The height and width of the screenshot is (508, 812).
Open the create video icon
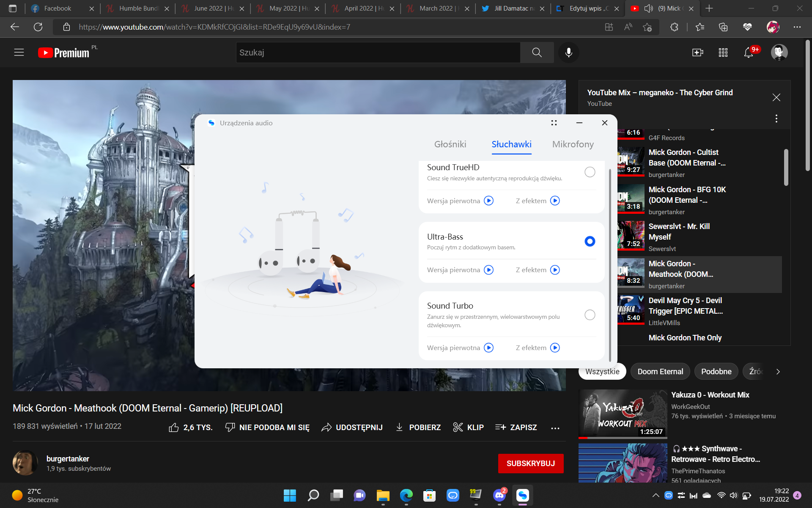point(698,52)
